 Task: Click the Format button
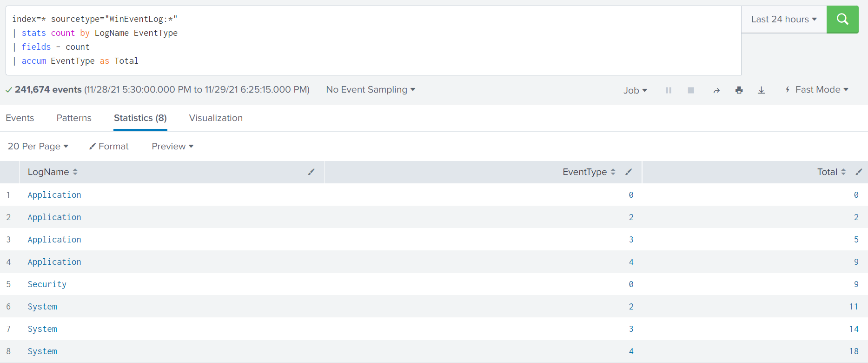(x=109, y=147)
